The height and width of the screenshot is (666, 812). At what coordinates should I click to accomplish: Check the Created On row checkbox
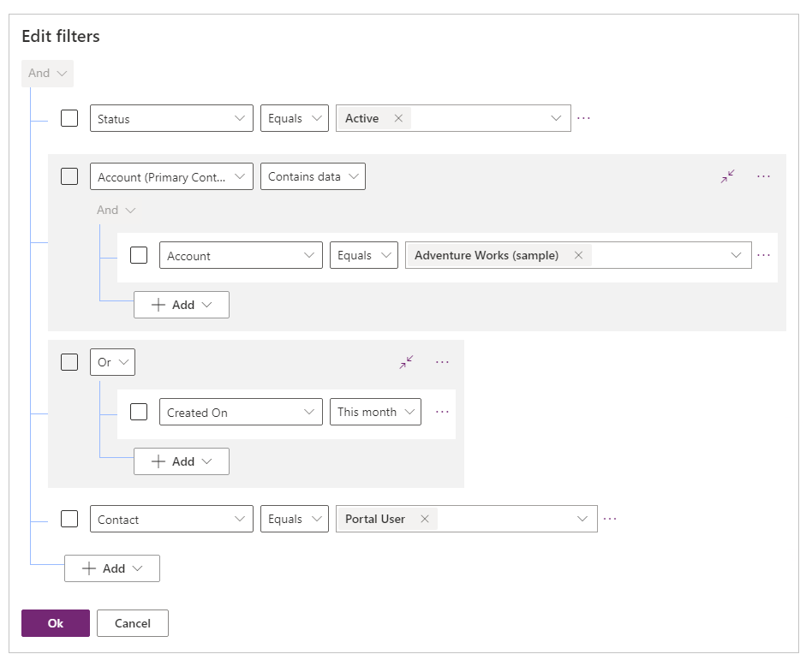[x=139, y=412]
